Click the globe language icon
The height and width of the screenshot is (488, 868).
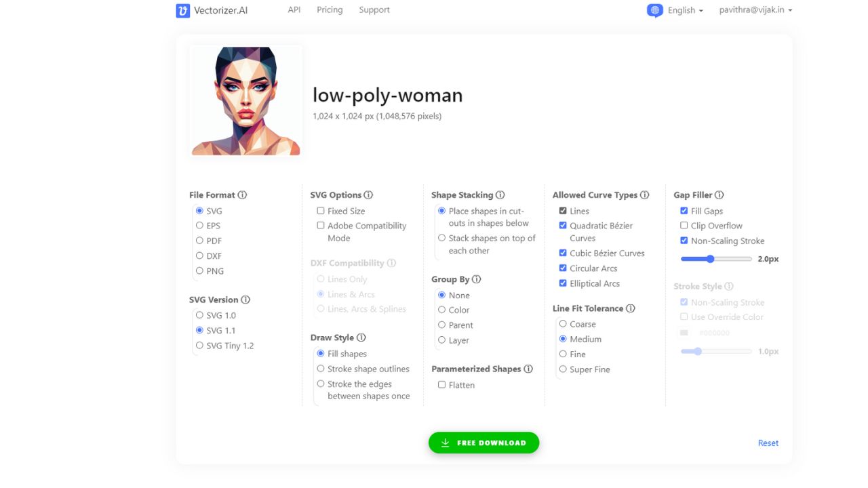coord(654,10)
